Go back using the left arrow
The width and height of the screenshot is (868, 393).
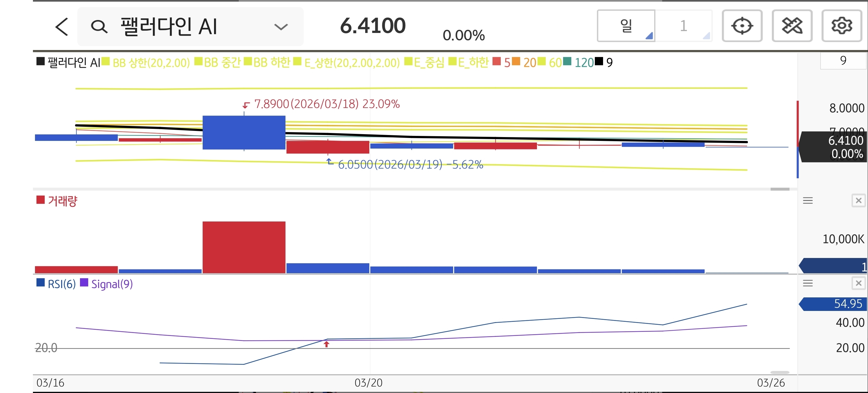62,27
